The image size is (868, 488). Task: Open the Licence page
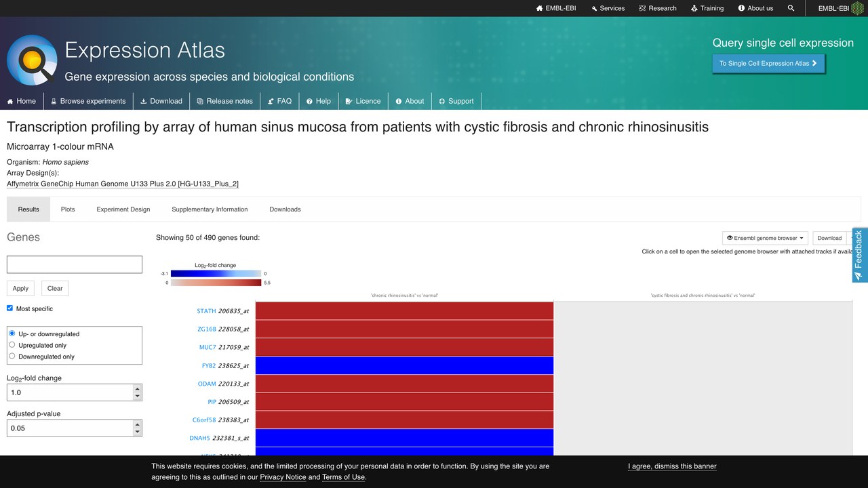click(363, 101)
